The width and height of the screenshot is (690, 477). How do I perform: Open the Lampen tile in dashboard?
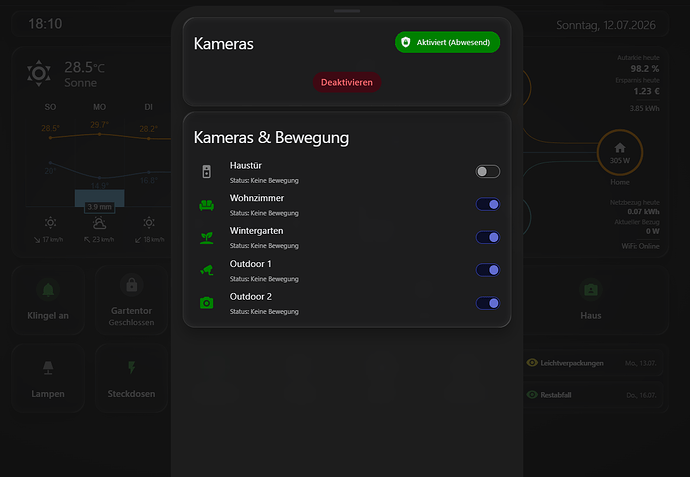click(x=48, y=378)
